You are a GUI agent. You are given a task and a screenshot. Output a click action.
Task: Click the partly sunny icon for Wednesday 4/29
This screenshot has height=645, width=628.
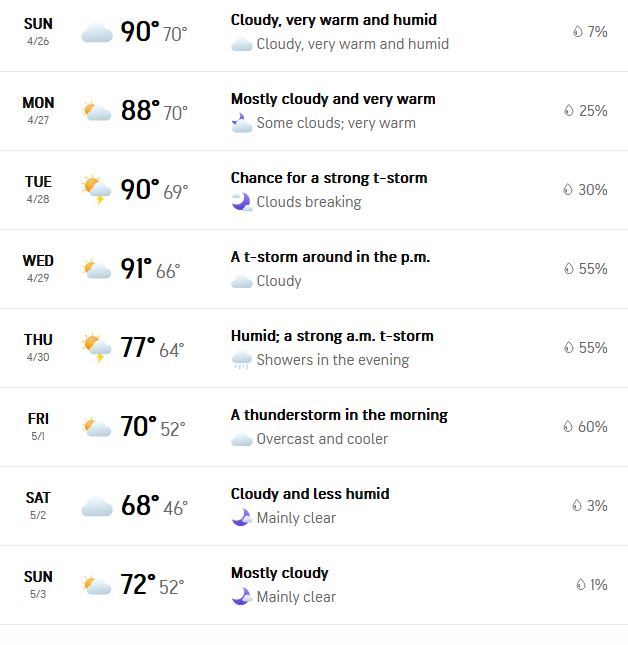[96, 269]
